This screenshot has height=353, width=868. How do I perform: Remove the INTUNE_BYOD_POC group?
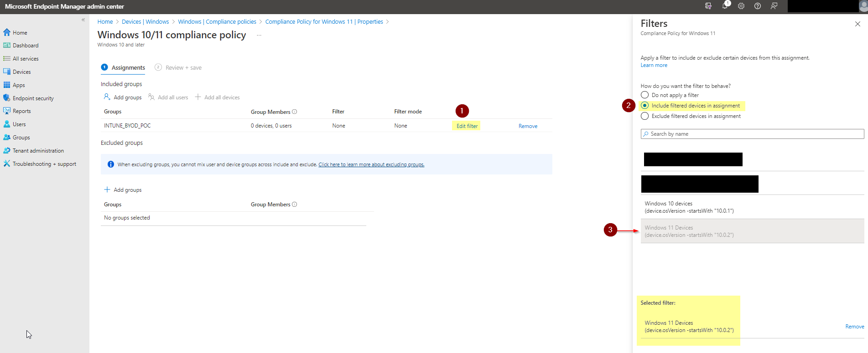pos(528,126)
